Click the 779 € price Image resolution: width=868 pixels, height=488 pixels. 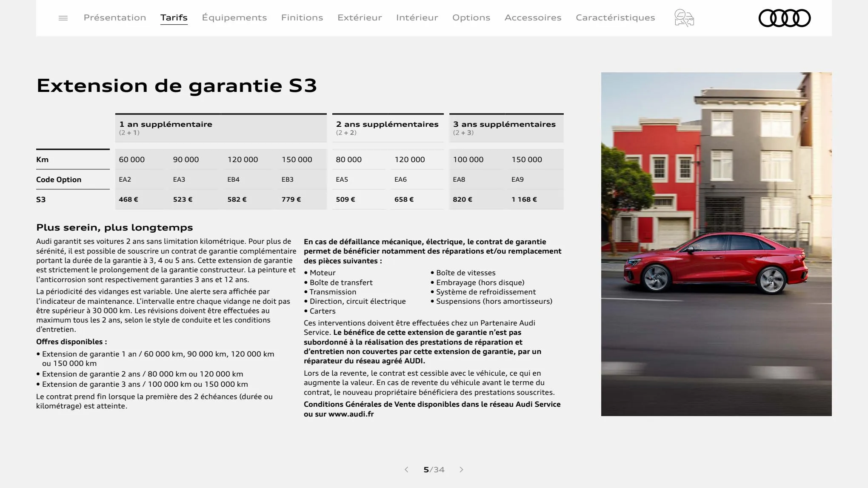point(291,200)
